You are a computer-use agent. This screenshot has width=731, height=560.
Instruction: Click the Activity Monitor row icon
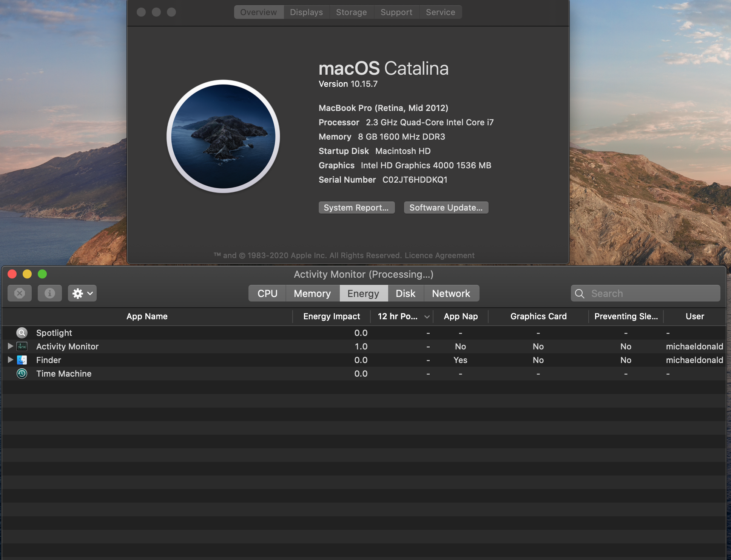[22, 346]
